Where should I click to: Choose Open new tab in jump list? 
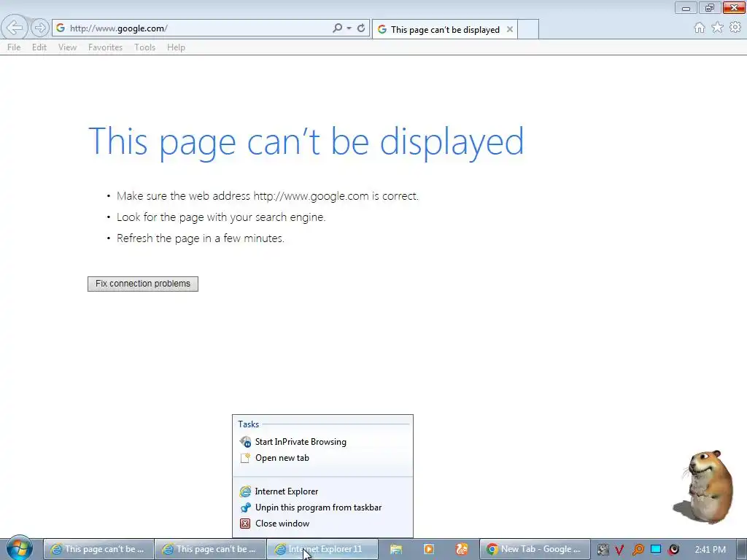(x=322, y=458)
